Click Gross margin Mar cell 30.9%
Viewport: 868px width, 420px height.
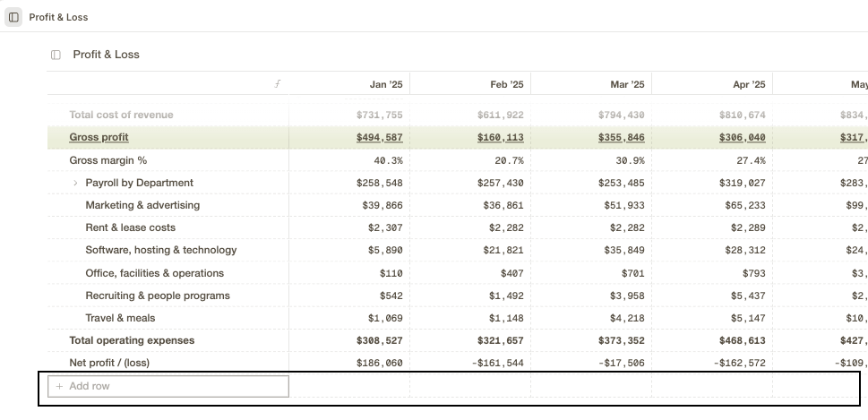[630, 160]
